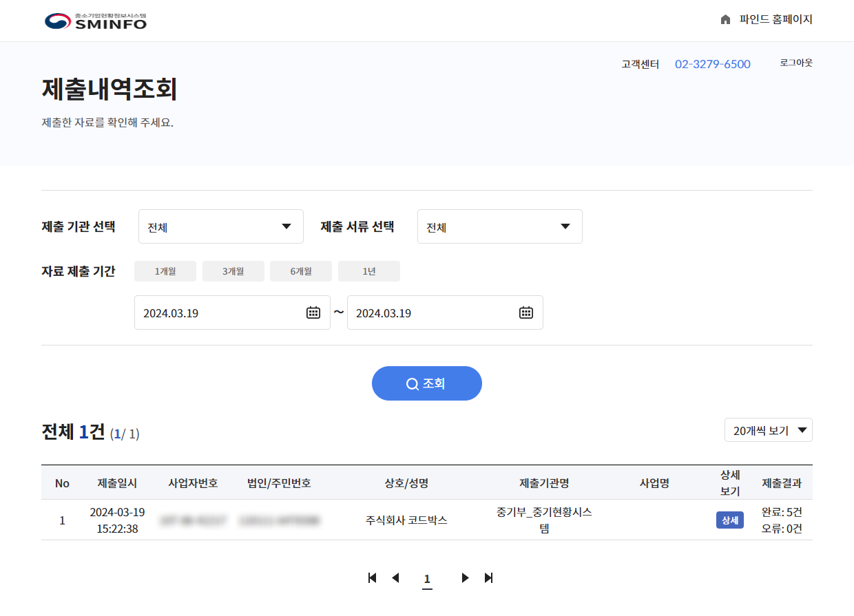Click the 2024-03-19 15:22:38 submission date cell

coord(117,520)
